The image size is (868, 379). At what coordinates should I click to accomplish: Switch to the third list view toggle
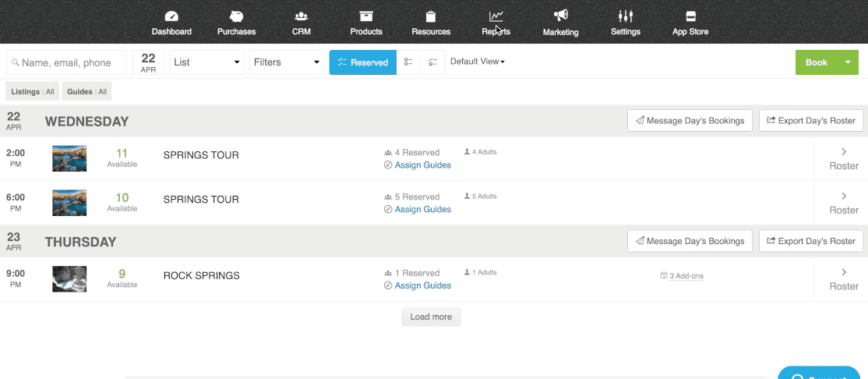(x=433, y=62)
